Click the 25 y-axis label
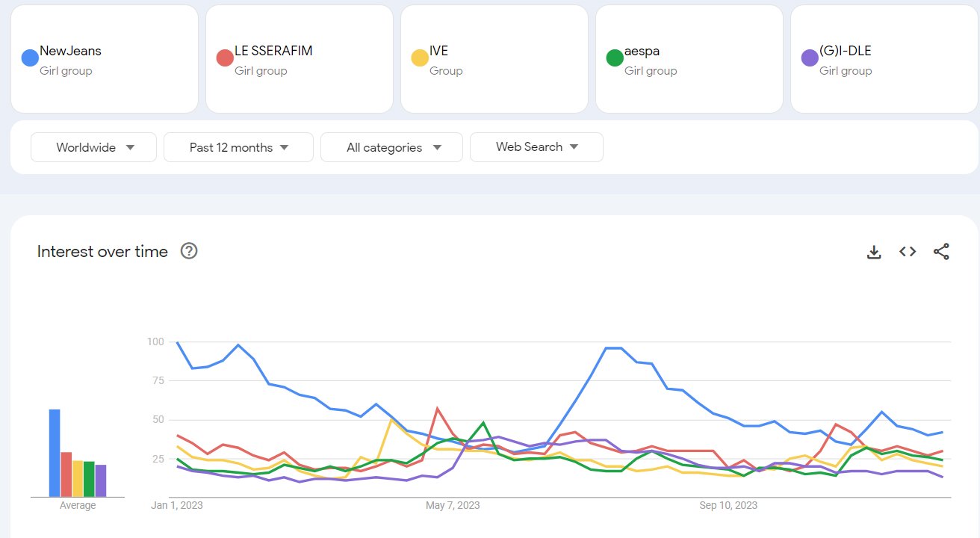This screenshot has width=980, height=538. coord(157,459)
